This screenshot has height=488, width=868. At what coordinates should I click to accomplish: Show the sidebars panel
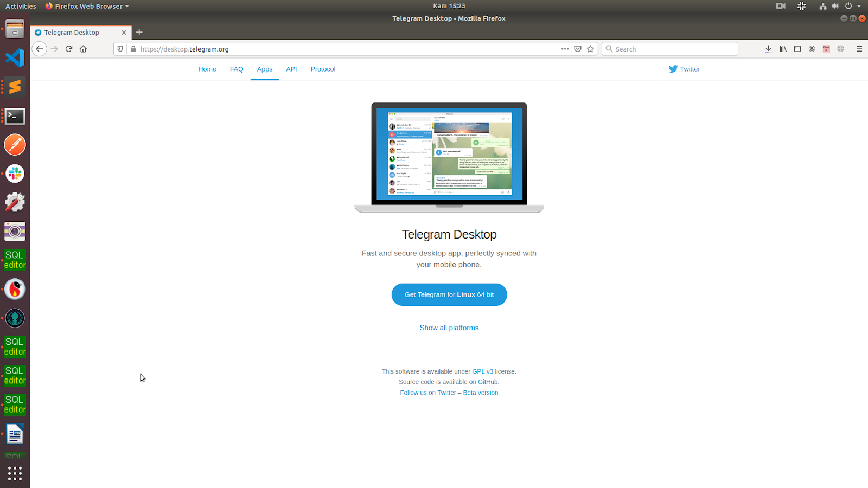pyautogui.click(x=797, y=49)
